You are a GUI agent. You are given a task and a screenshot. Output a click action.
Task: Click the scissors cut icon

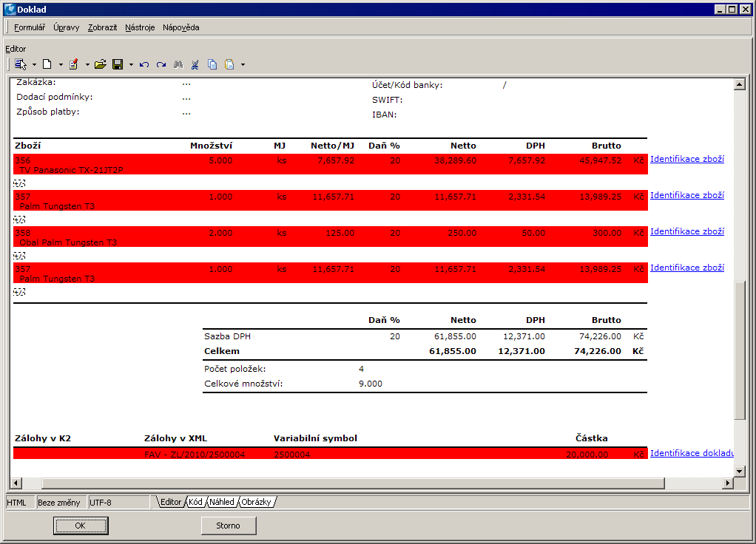195,64
